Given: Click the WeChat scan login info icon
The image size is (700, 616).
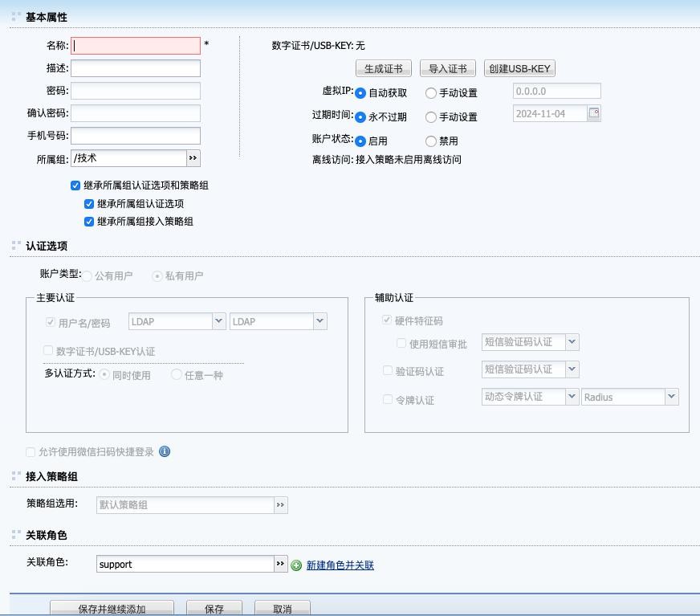Looking at the screenshot, I should tap(165, 451).
